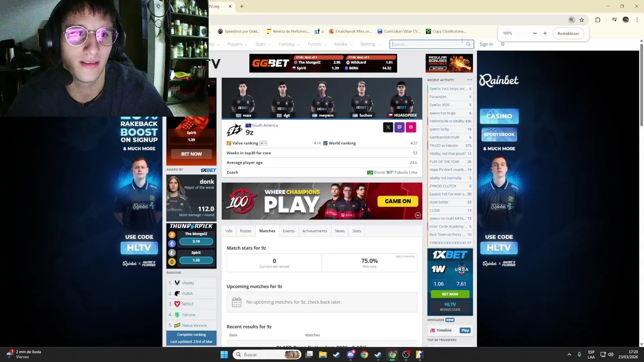644x362 pixels.
Task: Close the HLTV.org tab
Action: coord(230,7)
